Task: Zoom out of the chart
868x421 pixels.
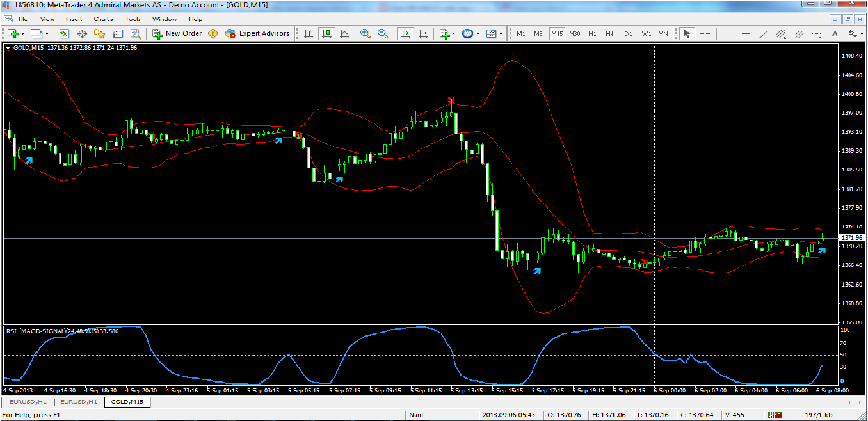Action: click(x=382, y=33)
